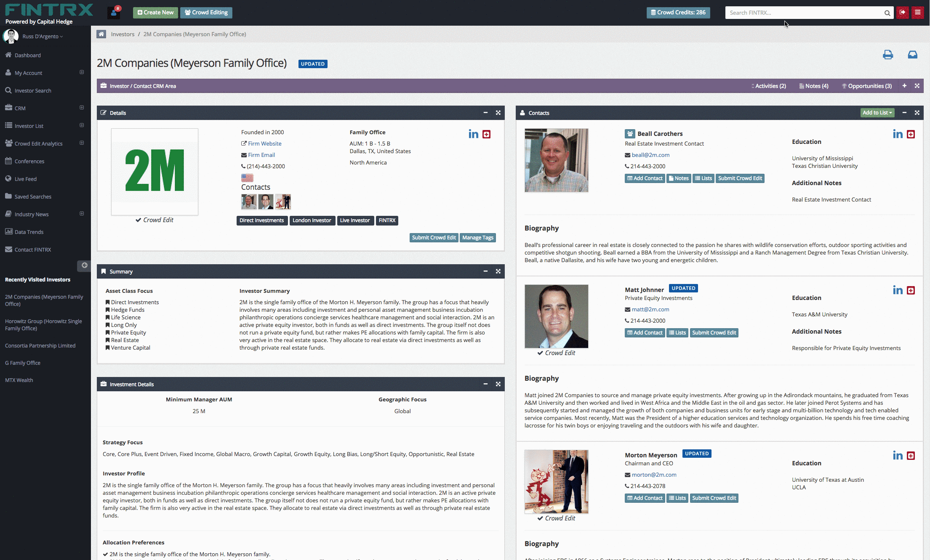The image size is (930, 560).
Task: Maximize the Investment Details panel
Action: pyautogui.click(x=498, y=384)
